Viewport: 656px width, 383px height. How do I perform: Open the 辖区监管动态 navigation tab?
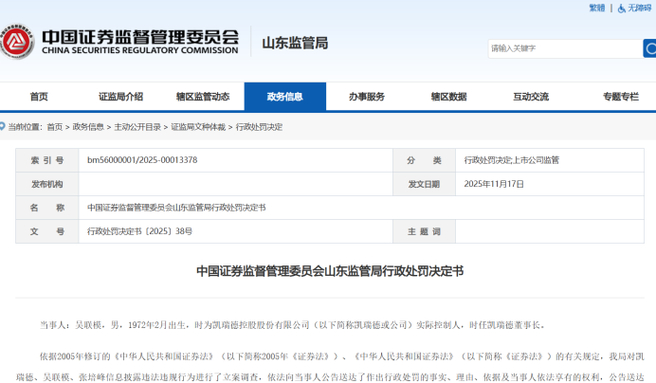pos(203,97)
